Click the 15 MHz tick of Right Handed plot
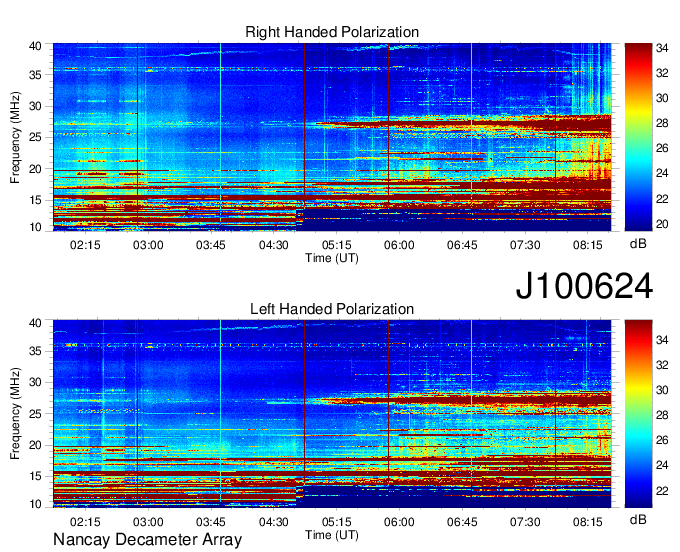 click(x=35, y=200)
